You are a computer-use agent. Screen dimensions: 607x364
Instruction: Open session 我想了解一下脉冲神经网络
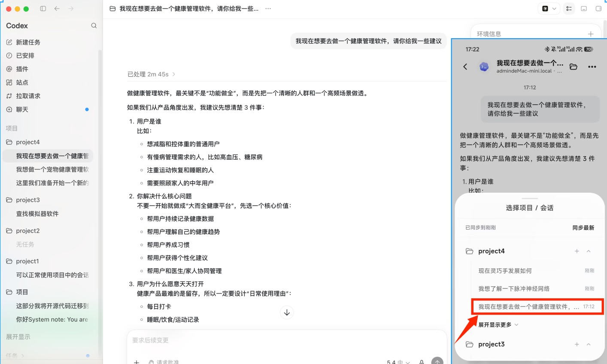click(537, 288)
